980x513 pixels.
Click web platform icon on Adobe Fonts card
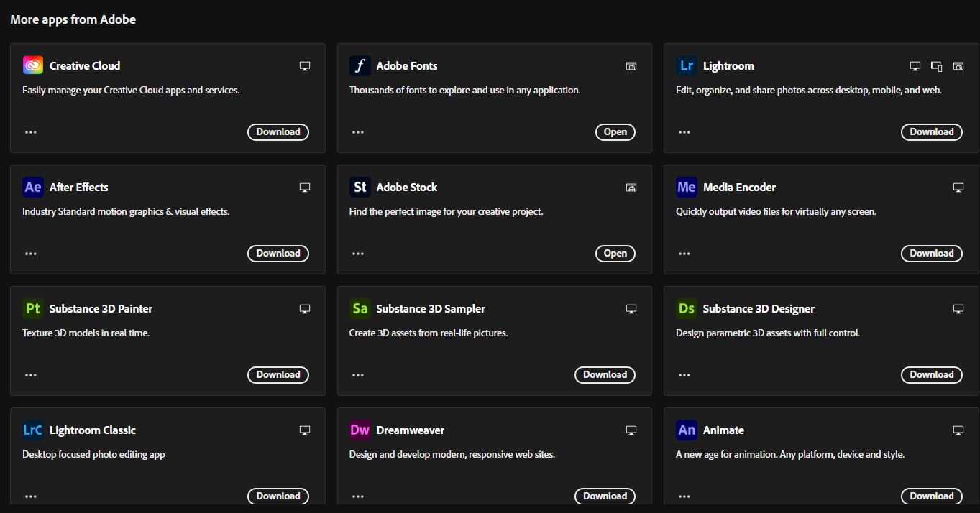(631, 66)
